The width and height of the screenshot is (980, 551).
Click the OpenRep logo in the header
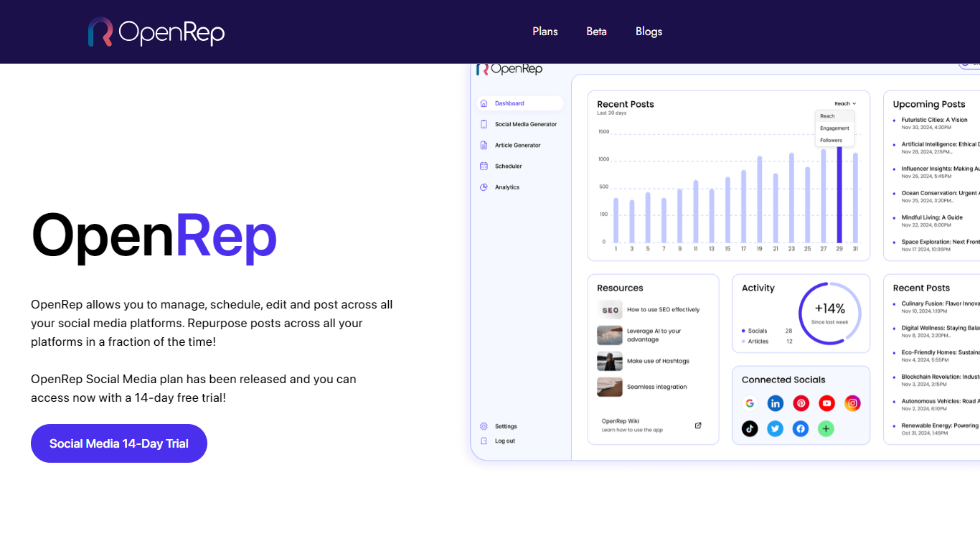coord(156,32)
